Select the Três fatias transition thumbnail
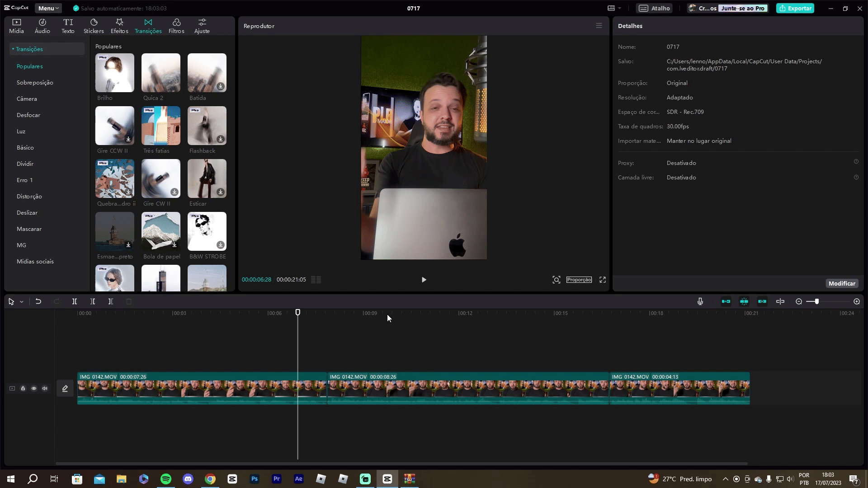868x488 pixels. [161, 126]
